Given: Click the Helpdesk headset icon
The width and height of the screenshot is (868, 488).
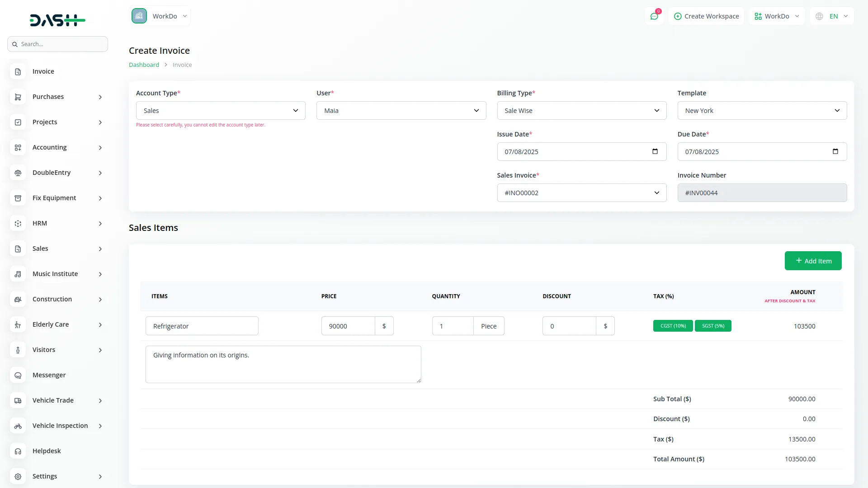Looking at the screenshot, I should tap(18, 451).
